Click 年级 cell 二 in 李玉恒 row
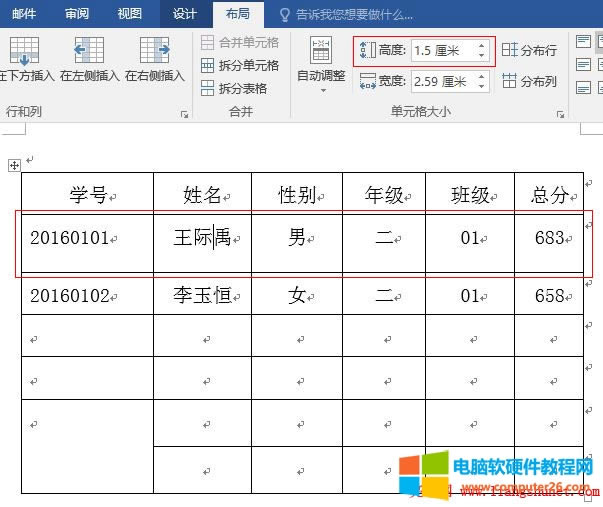Image resolution: width=603 pixels, height=507 pixels. [384, 295]
